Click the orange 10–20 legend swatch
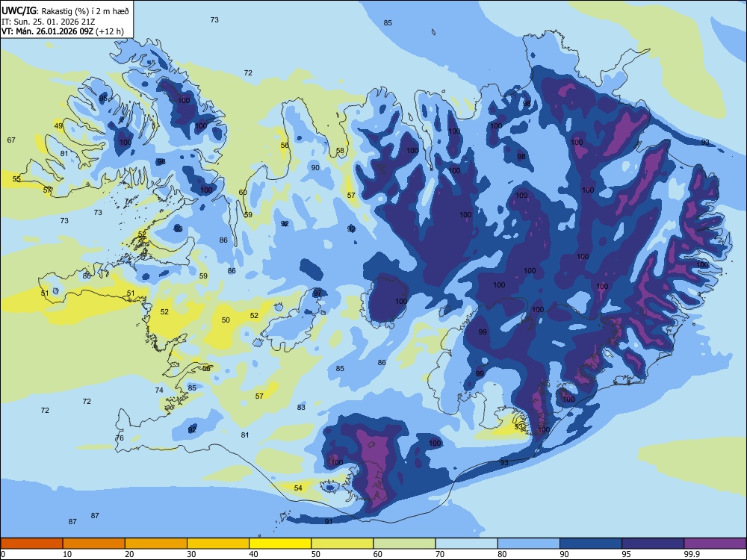The width and height of the screenshot is (747, 560). (94, 544)
